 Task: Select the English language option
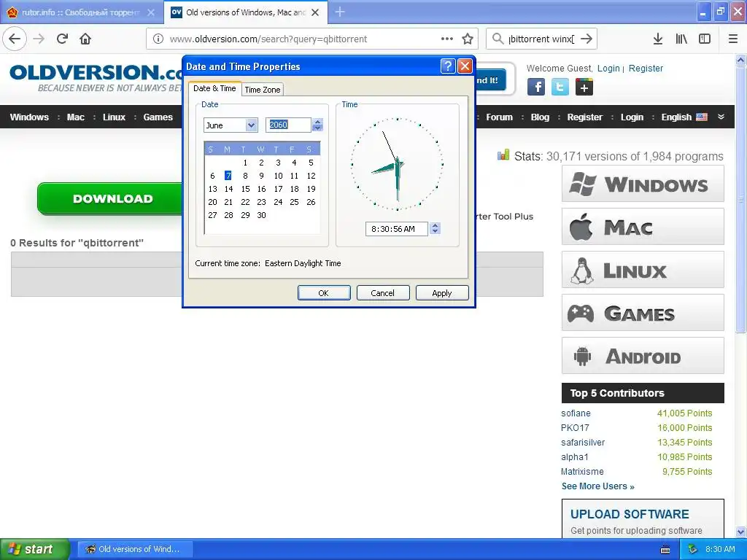(x=684, y=117)
